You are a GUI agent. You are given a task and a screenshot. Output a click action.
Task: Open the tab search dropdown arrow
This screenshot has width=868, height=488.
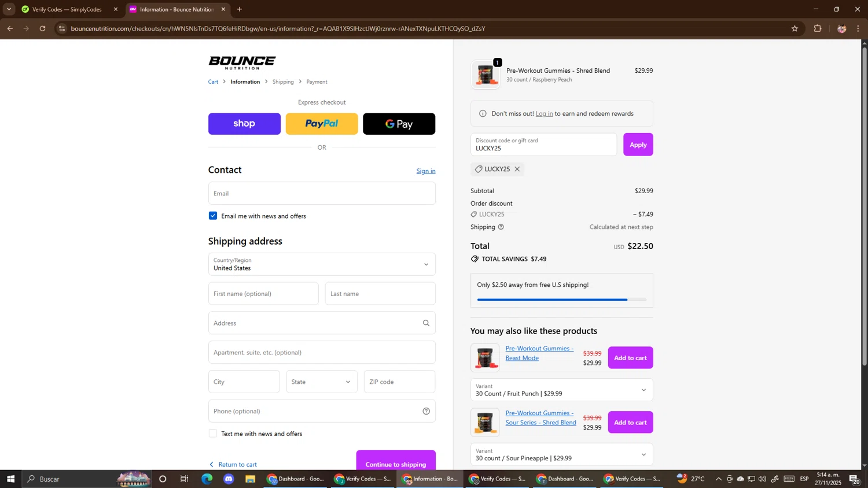click(9, 9)
